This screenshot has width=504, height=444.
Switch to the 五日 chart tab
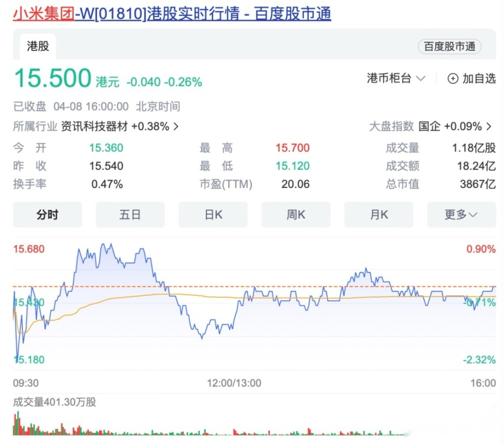(x=130, y=214)
